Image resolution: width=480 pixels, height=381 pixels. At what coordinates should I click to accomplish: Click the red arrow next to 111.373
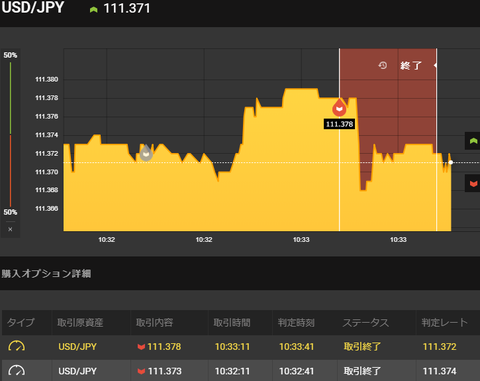[141, 371]
